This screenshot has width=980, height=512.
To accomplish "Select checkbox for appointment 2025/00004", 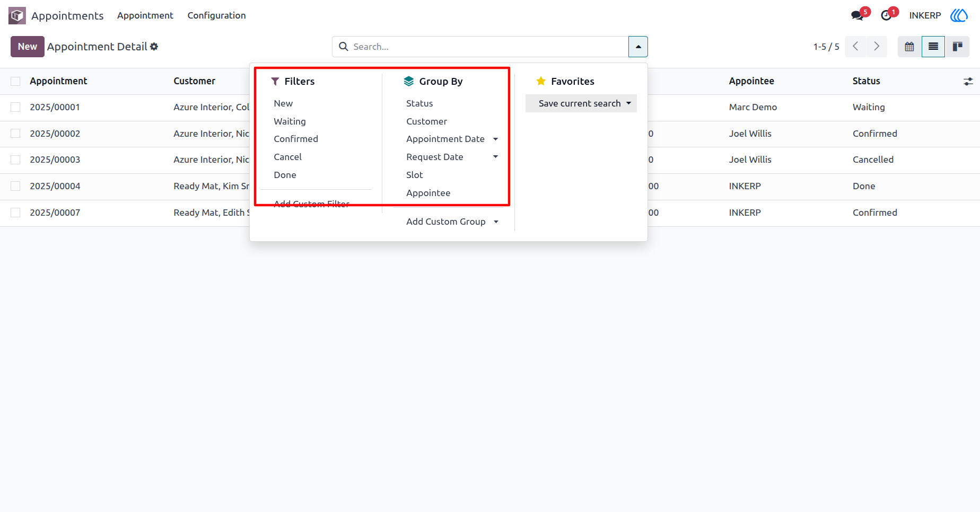I will (x=15, y=186).
